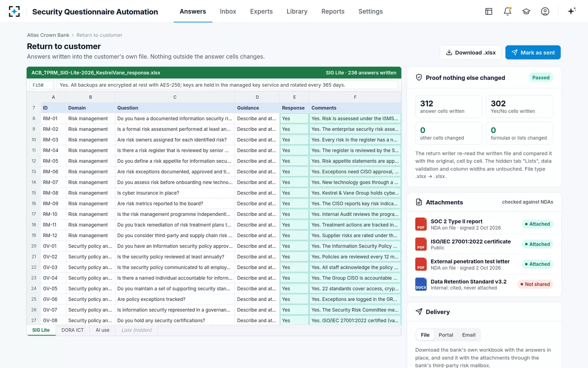Click the Not shared status badge
The height and width of the screenshot is (368, 588).
[x=535, y=284]
